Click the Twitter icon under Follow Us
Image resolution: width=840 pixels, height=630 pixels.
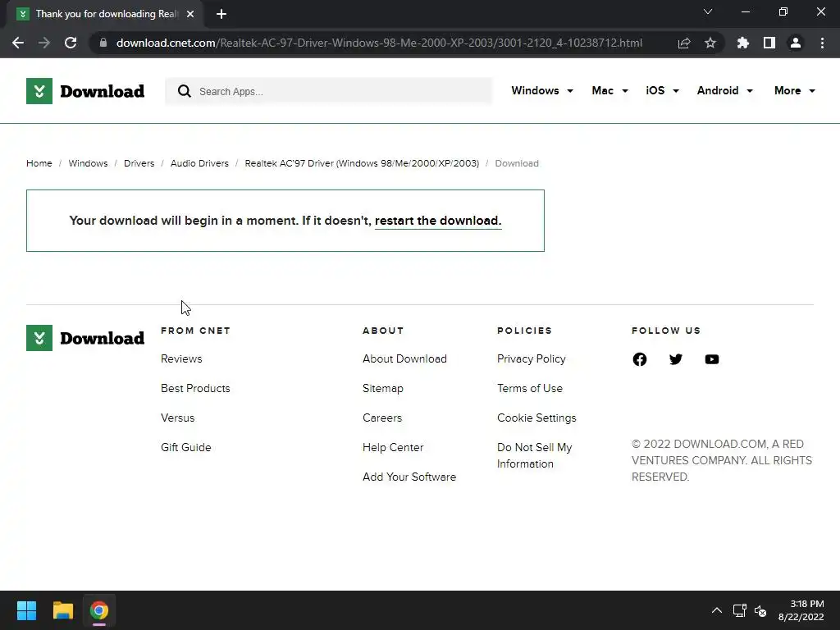(x=676, y=359)
